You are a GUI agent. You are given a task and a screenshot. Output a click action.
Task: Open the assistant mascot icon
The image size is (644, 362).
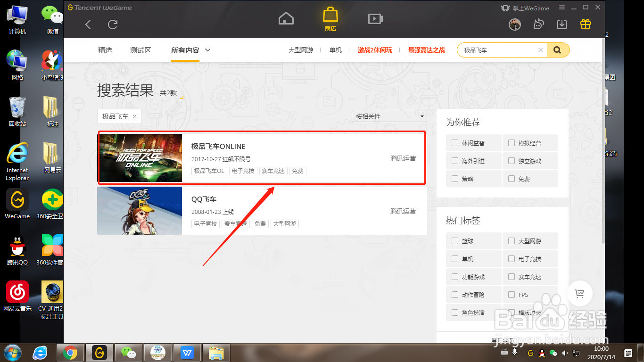(538, 25)
